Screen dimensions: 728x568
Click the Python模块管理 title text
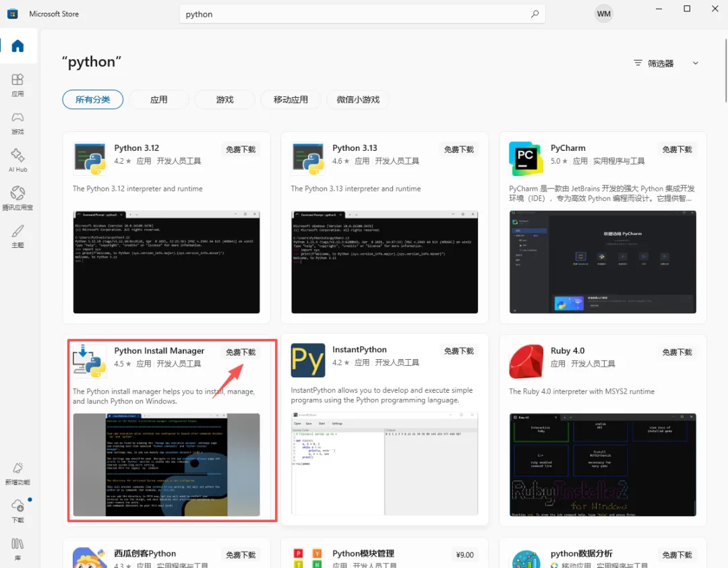(363, 554)
